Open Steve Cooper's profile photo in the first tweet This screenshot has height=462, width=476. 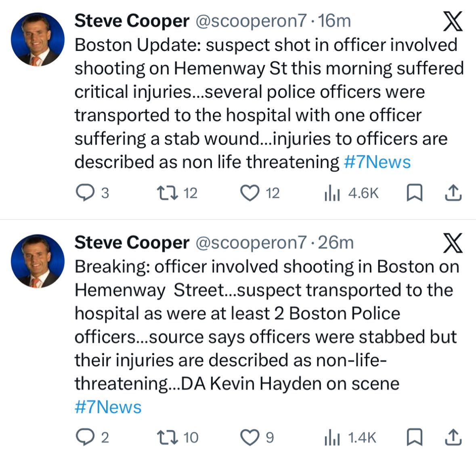[x=38, y=40]
